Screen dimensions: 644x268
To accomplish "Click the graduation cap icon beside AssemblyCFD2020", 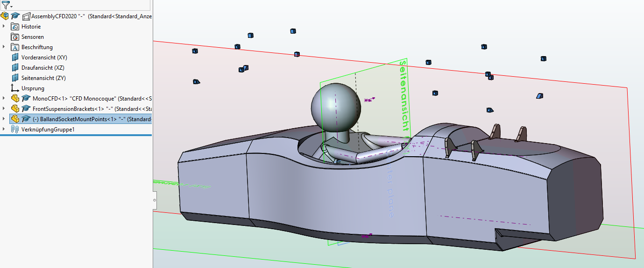I will click(x=15, y=16).
